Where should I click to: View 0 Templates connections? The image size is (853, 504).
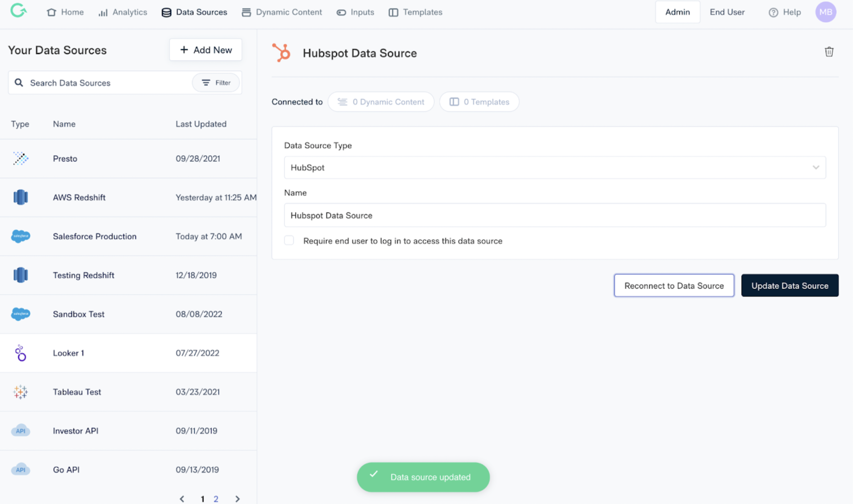[x=479, y=102]
